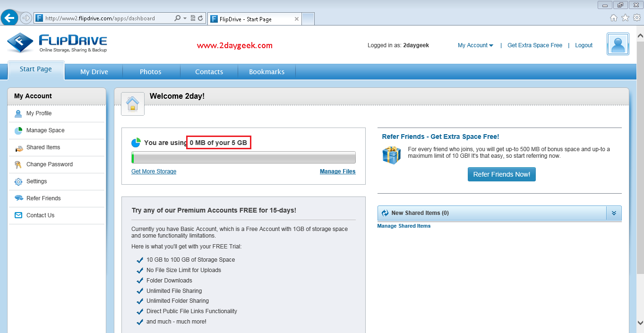Click the browser forward arrow button
Image resolution: width=644 pixels, height=333 pixels.
click(26, 18)
